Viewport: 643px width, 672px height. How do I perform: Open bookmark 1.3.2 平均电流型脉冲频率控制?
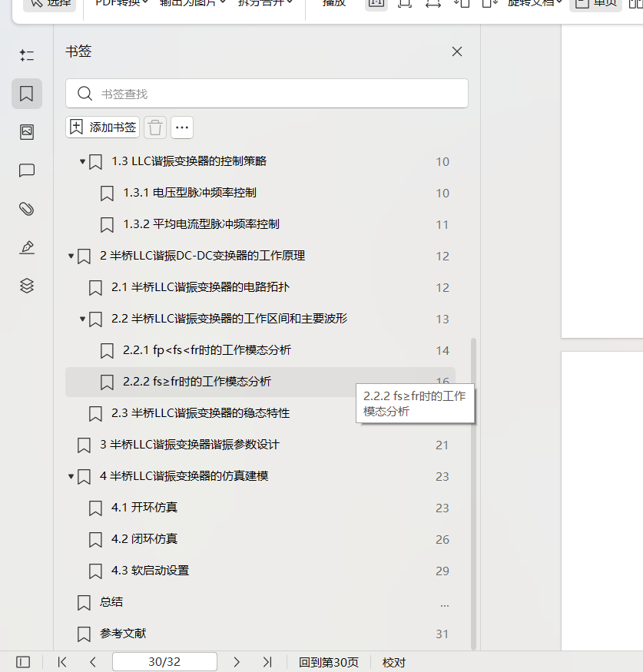click(201, 224)
